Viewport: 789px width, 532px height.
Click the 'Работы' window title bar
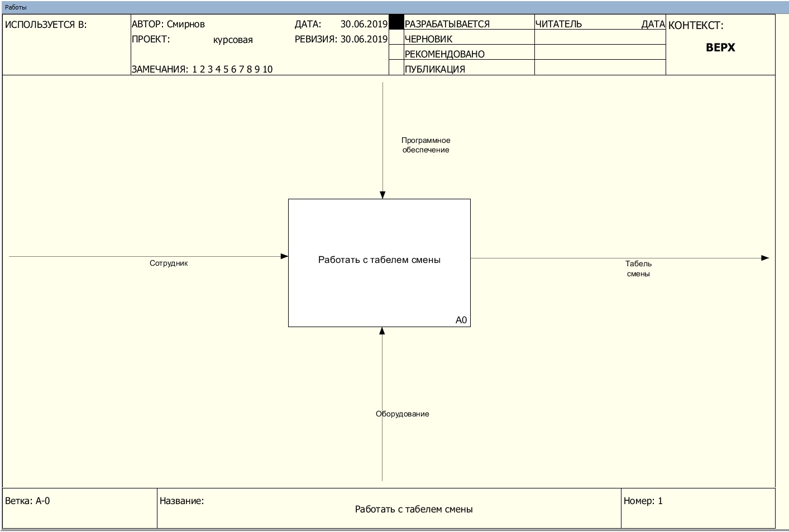point(394,7)
